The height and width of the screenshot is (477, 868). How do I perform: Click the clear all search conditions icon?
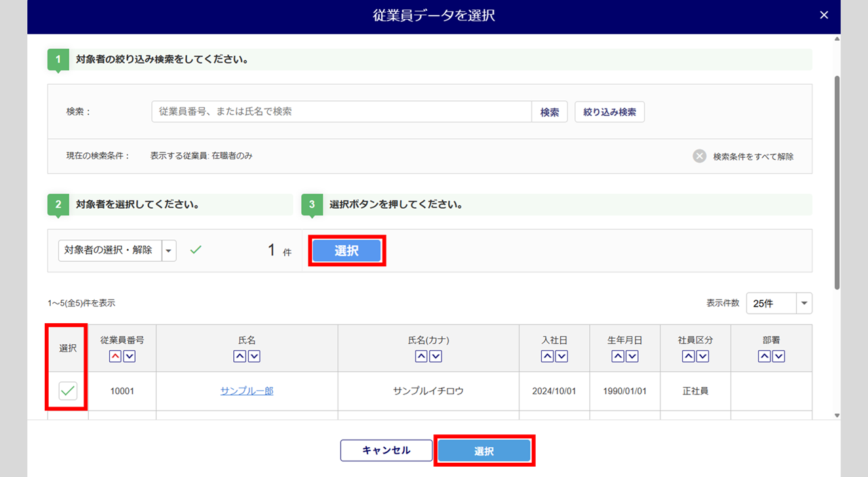click(x=699, y=157)
